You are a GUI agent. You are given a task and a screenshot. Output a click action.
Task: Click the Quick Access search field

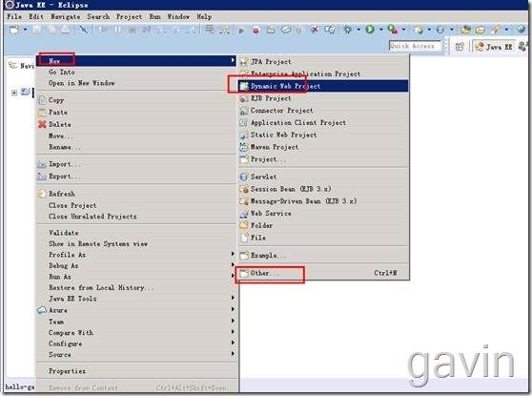416,46
